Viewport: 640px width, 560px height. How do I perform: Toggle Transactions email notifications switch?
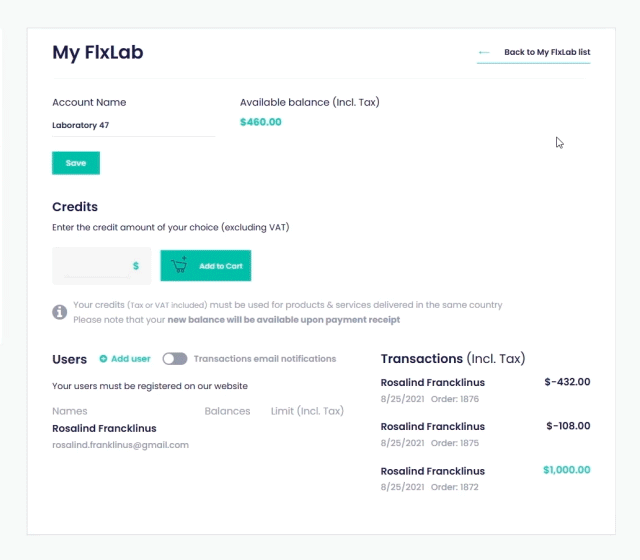click(x=175, y=359)
